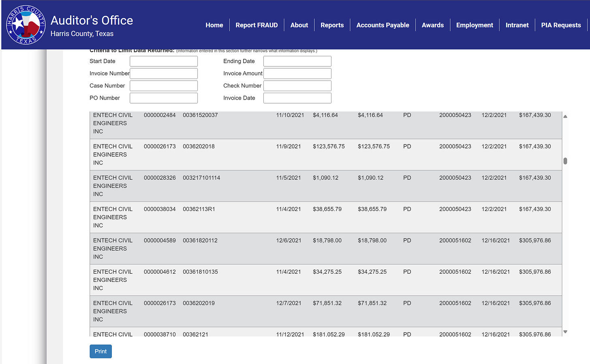Click check total in 00361810135 row
The height and width of the screenshot is (364, 590).
coord(535,272)
